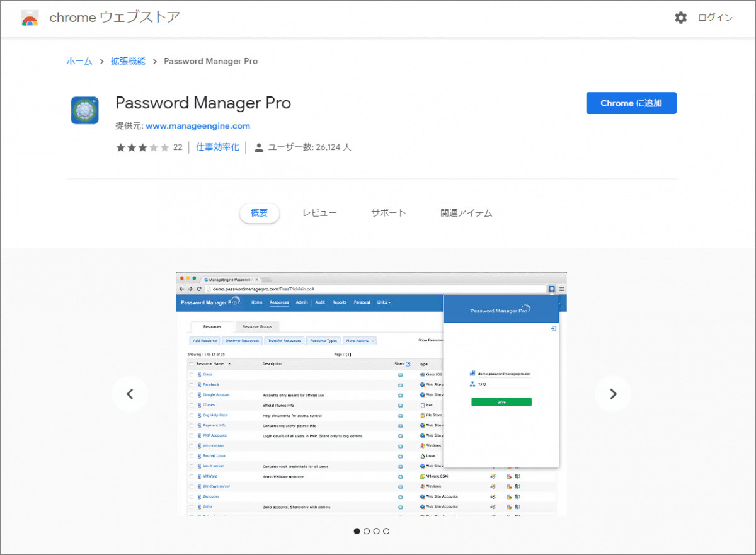Select fourth carousel dot indicator
Image resolution: width=756 pixels, height=555 pixels.
point(386,531)
